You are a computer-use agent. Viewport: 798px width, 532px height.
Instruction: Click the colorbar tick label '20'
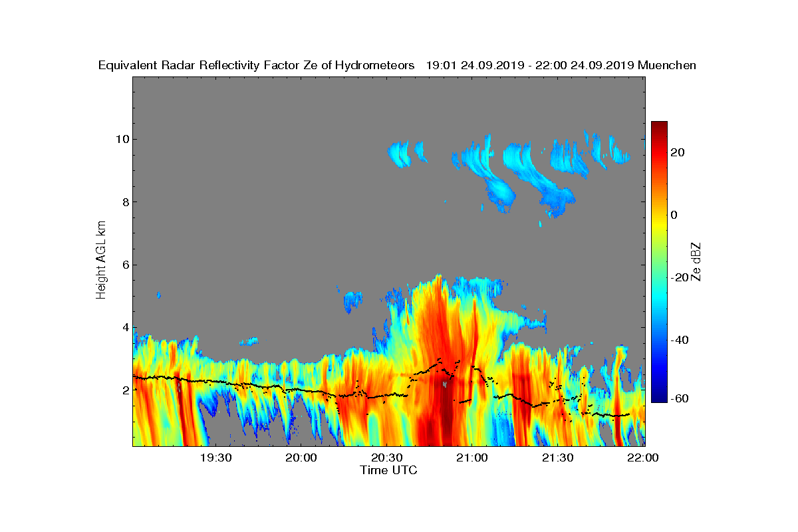pyautogui.click(x=679, y=152)
